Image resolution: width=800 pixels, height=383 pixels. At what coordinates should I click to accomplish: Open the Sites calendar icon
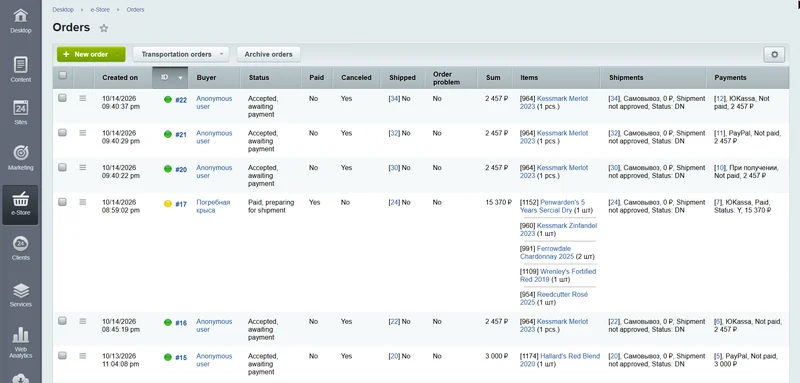20,108
